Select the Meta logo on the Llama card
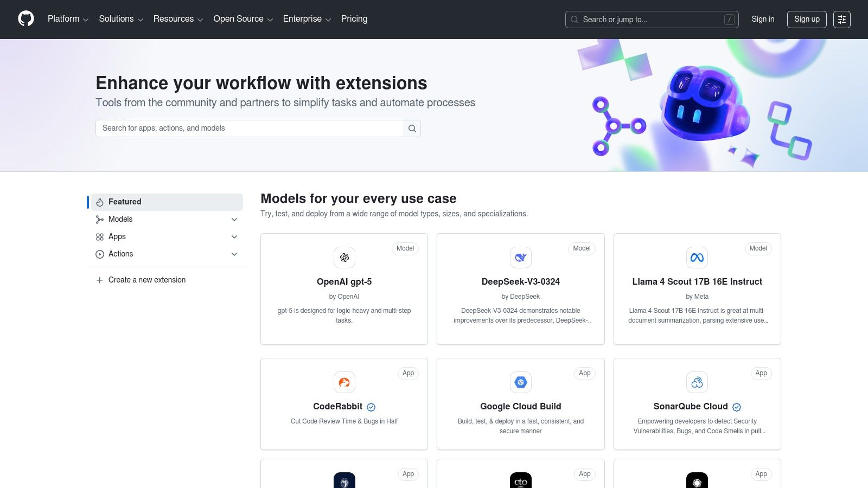 697,258
